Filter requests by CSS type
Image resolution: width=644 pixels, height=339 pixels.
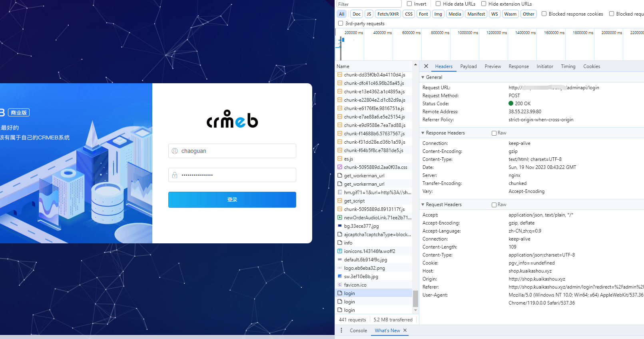point(409,14)
